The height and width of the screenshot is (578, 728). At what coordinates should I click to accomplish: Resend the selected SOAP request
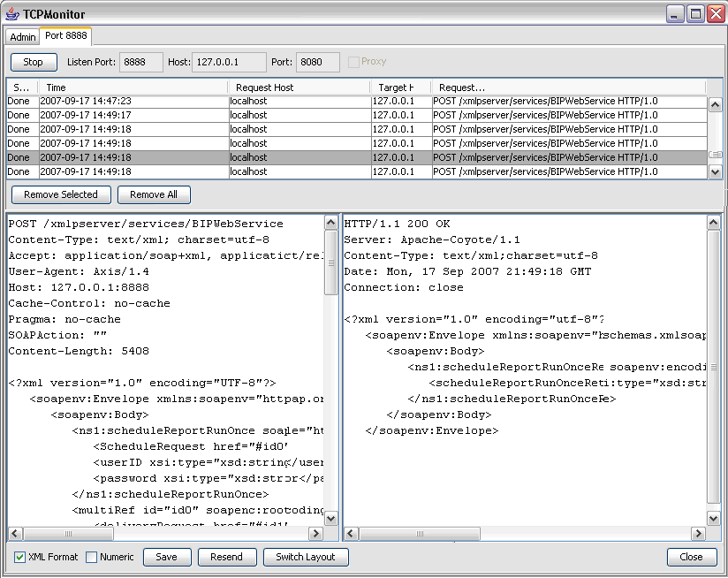(x=226, y=557)
